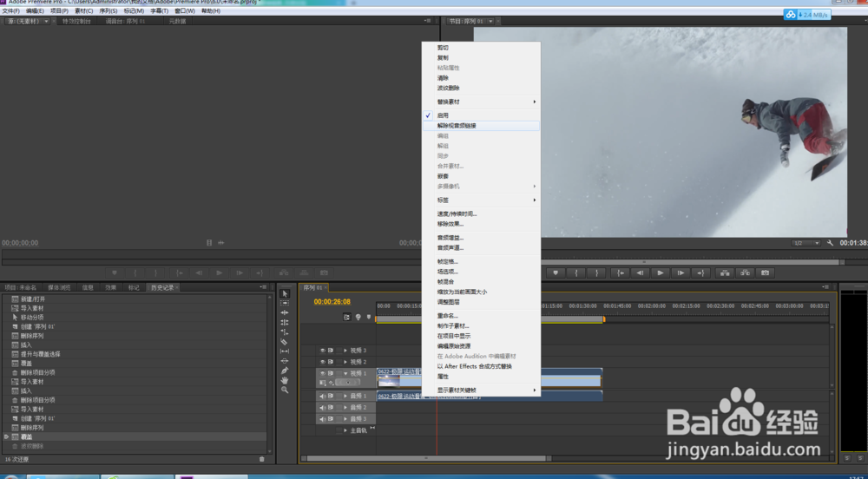Screen dimensions: 868x479
Task: Select the Pen tool
Action: pos(285,371)
